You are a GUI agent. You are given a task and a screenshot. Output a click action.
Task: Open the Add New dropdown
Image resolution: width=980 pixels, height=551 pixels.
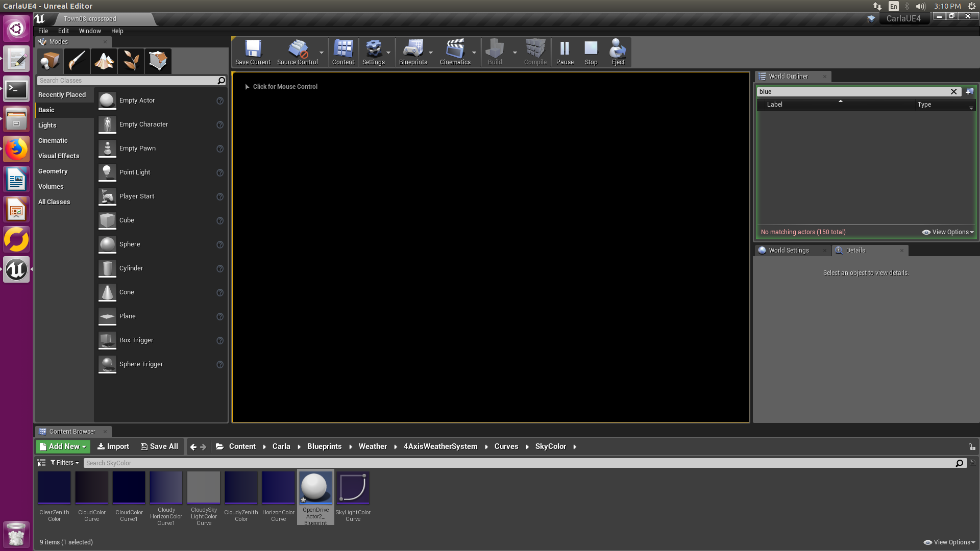coord(63,446)
